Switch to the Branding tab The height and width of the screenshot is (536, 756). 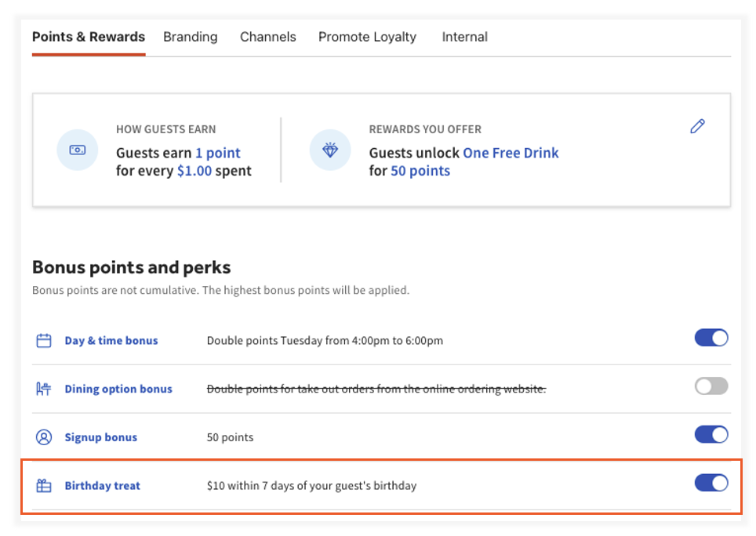(x=190, y=37)
